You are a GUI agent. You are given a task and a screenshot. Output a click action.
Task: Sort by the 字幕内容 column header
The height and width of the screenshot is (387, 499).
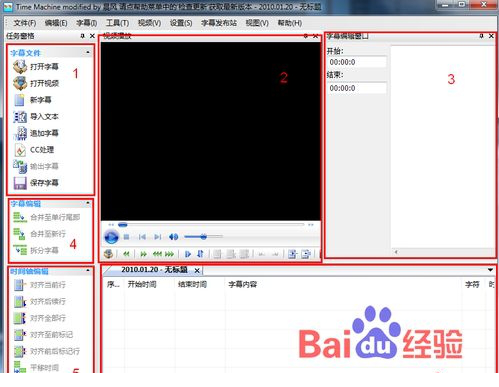[x=242, y=284]
